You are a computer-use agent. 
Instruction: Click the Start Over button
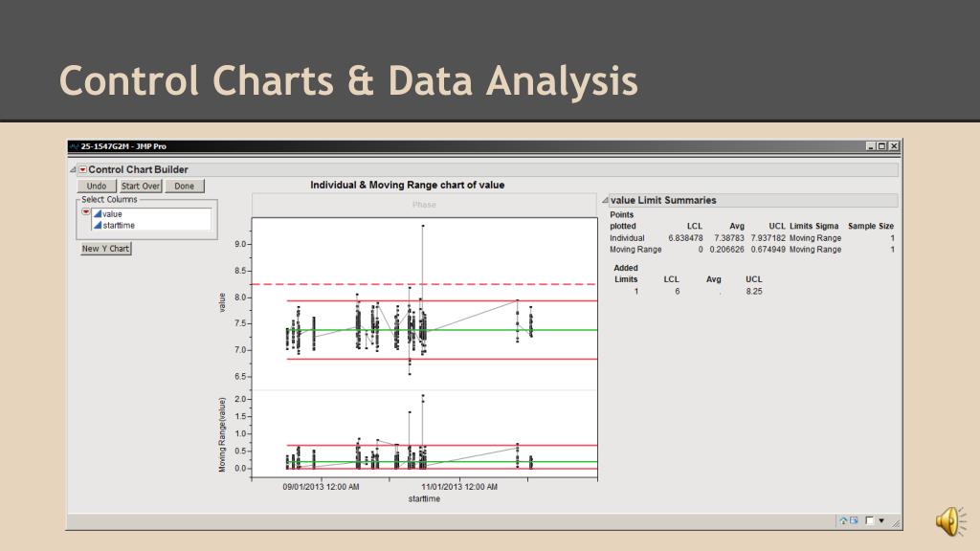pyautogui.click(x=140, y=187)
